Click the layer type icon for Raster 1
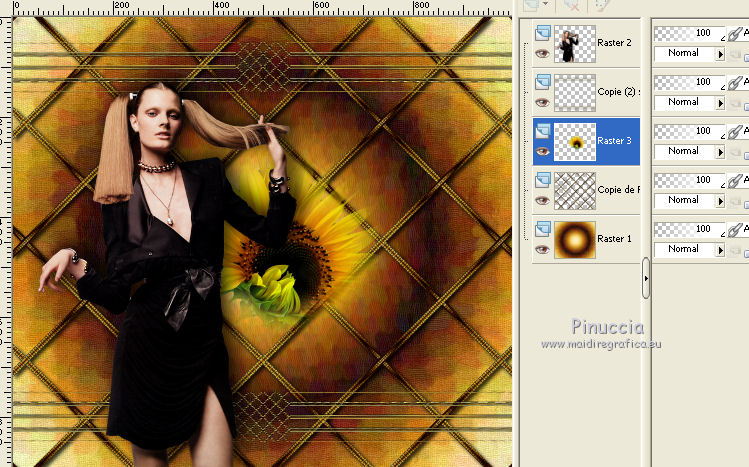The width and height of the screenshot is (749, 467). click(543, 229)
